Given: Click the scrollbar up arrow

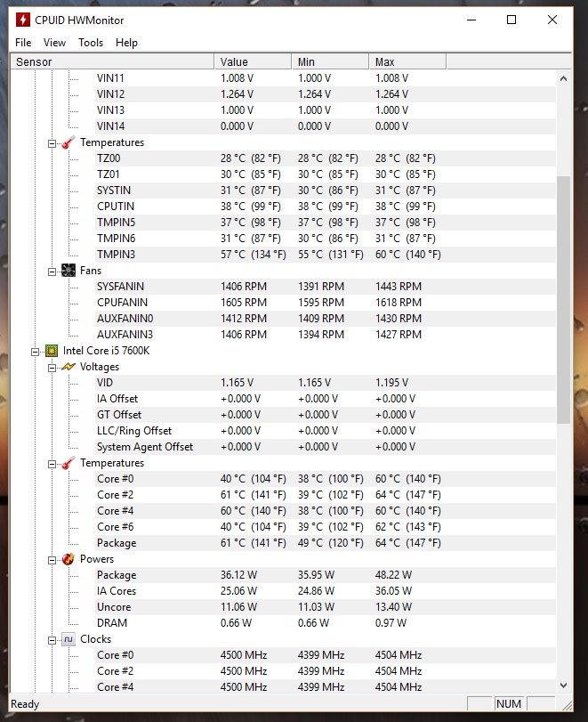Looking at the screenshot, I should (x=563, y=78).
